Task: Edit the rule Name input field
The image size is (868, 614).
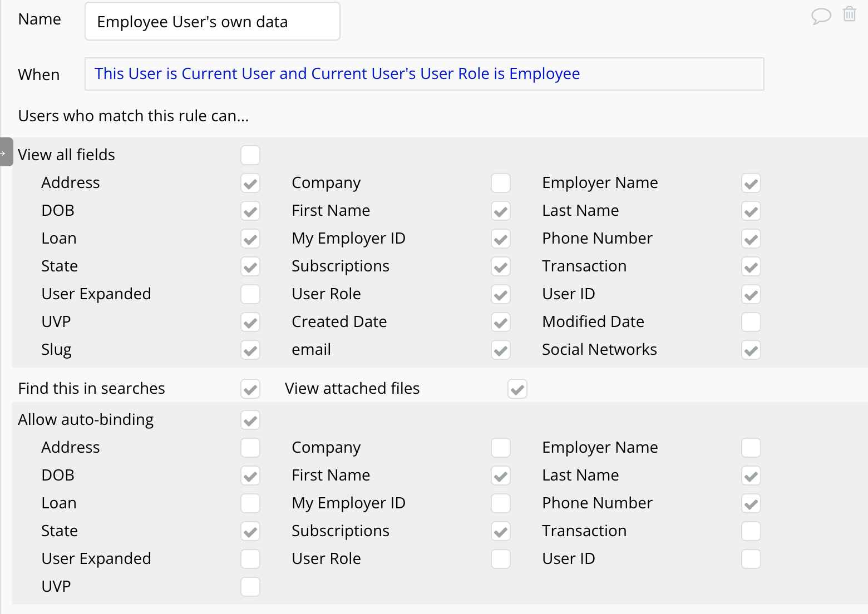Action: coord(212,22)
